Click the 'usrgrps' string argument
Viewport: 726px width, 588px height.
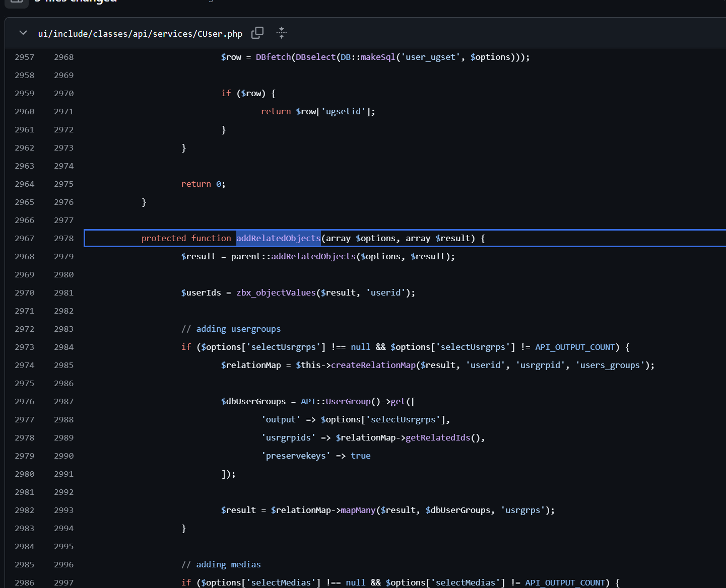coord(523,510)
